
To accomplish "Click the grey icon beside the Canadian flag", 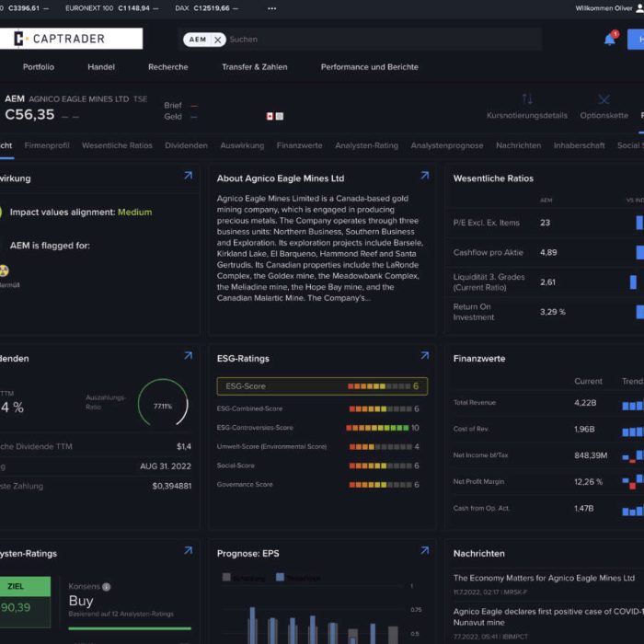I will (280, 117).
